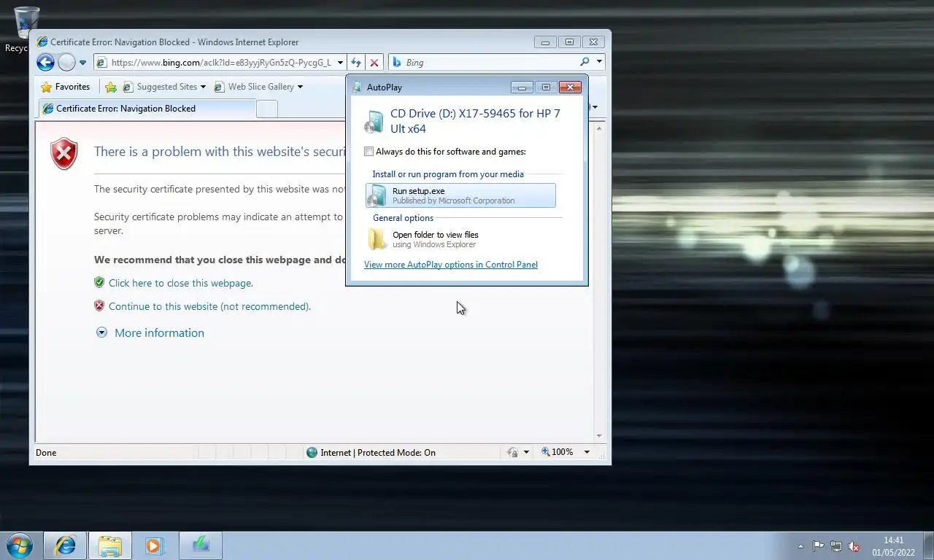This screenshot has height=560, width=934.
Task: Open a new tab with the blank tab button
Action: 267,109
